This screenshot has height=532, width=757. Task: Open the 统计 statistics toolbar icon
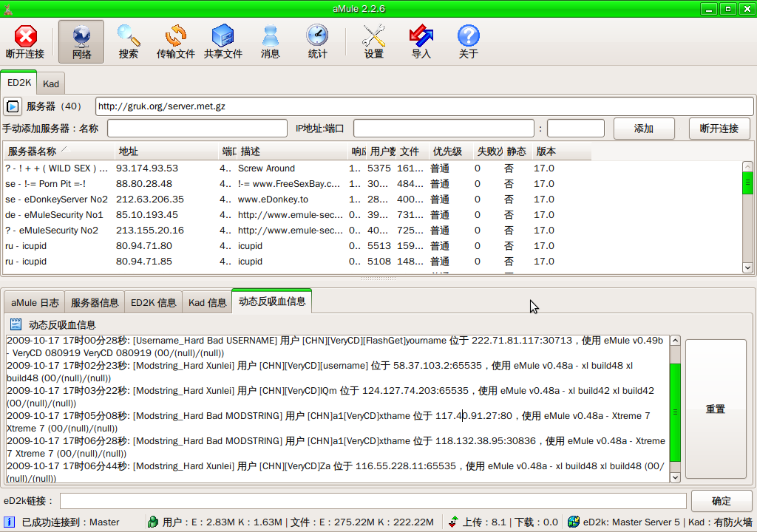tap(317, 41)
